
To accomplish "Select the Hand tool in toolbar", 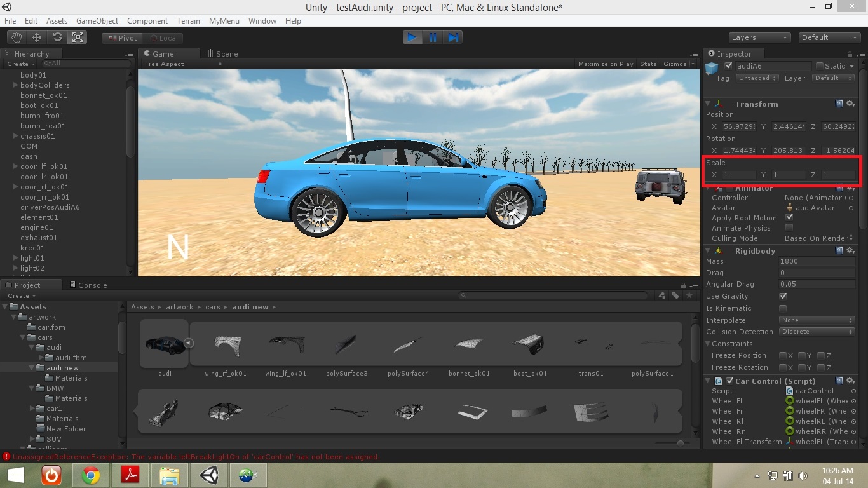I will 17,37.
